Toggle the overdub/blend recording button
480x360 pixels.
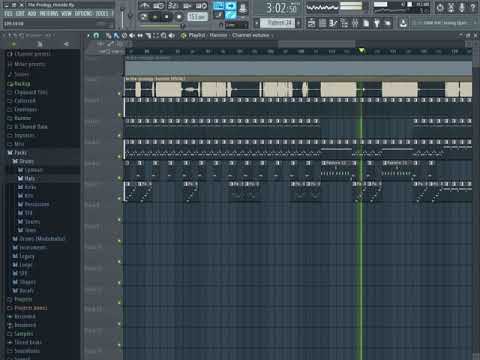point(187,5)
